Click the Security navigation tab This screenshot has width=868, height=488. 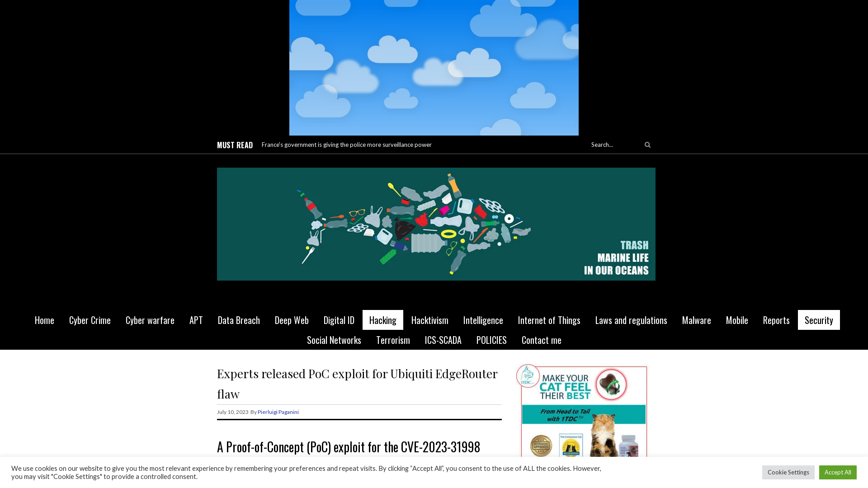(x=819, y=319)
